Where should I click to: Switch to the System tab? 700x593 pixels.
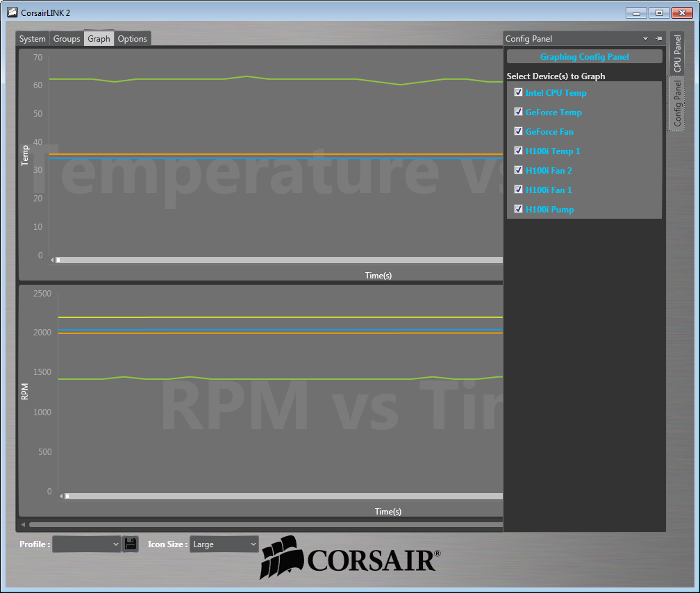(32, 39)
